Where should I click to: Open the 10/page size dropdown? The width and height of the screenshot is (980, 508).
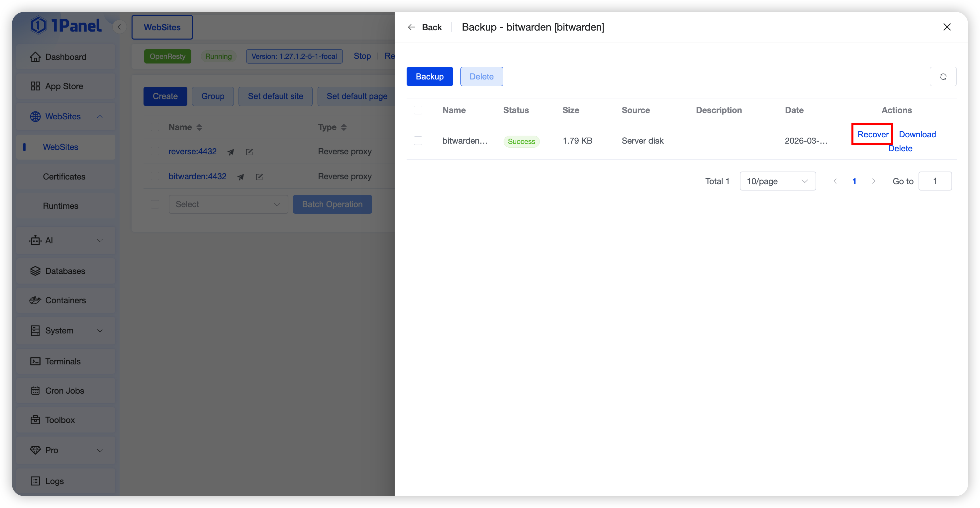click(777, 181)
